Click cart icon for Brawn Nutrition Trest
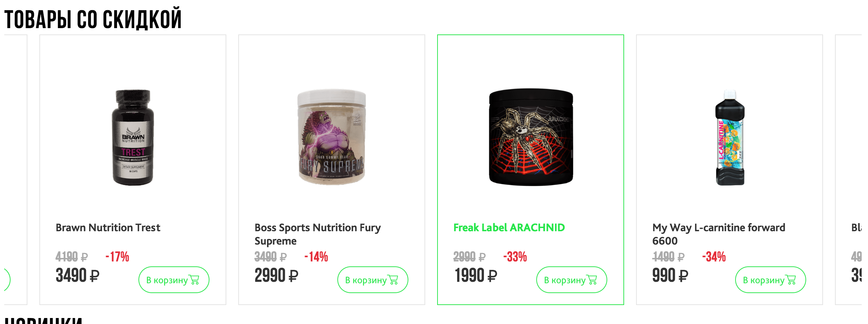The height and width of the screenshot is (324, 868). coord(194,280)
